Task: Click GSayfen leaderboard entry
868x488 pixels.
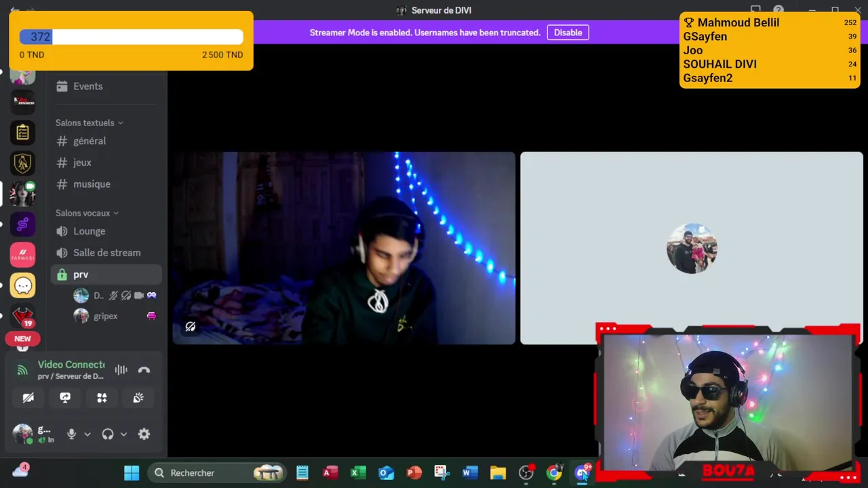Action: (770, 37)
